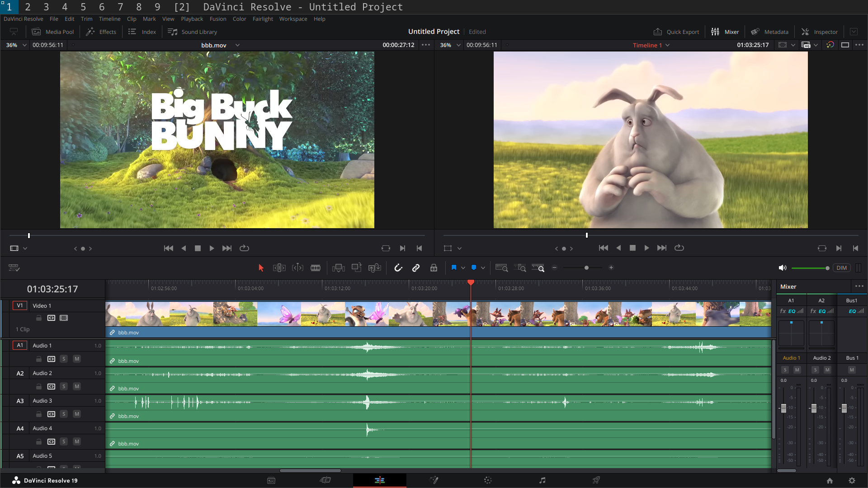This screenshot has height=488, width=868.
Task: Click the Position Lock padlock icon
Action: (x=434, y=268)
